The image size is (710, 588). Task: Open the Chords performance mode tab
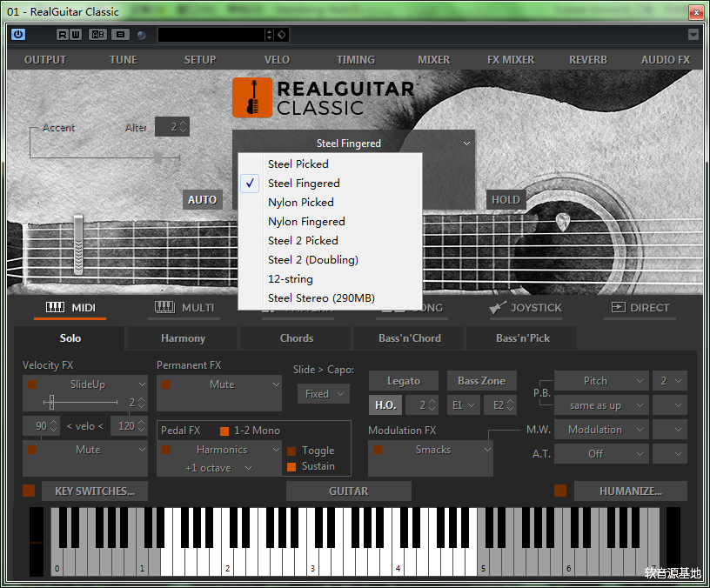point(296,338)
